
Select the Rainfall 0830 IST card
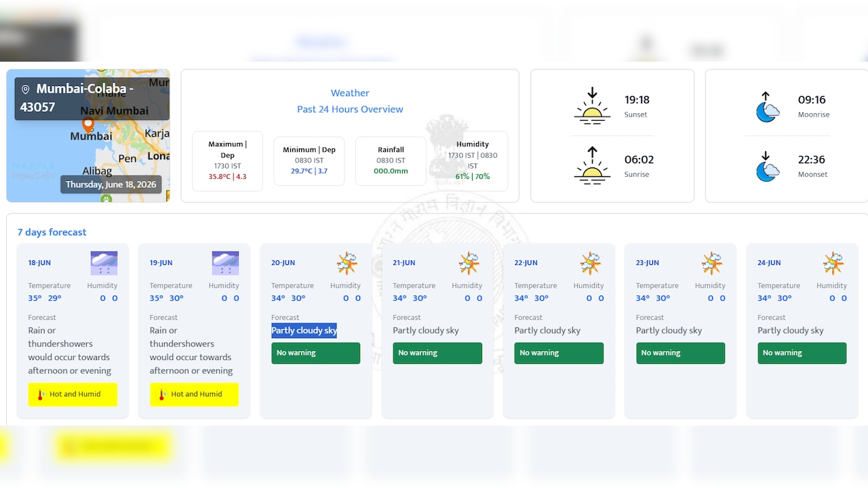point(391,161)
